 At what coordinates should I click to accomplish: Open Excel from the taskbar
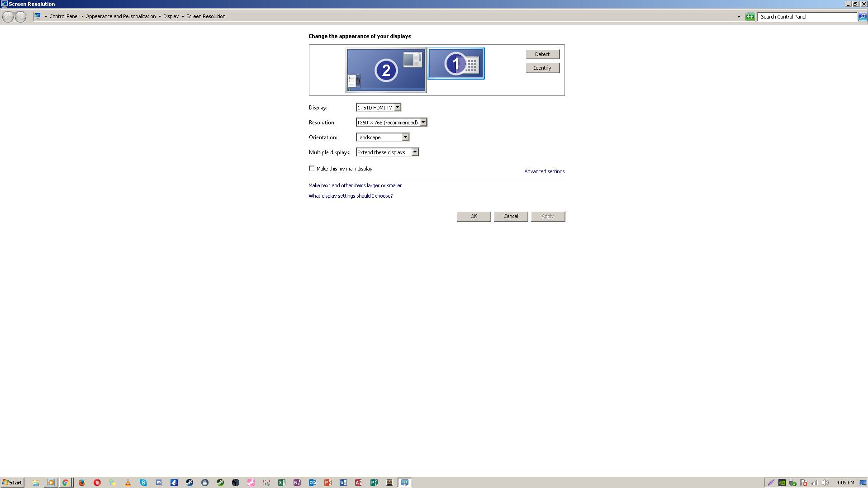point(282,483)
